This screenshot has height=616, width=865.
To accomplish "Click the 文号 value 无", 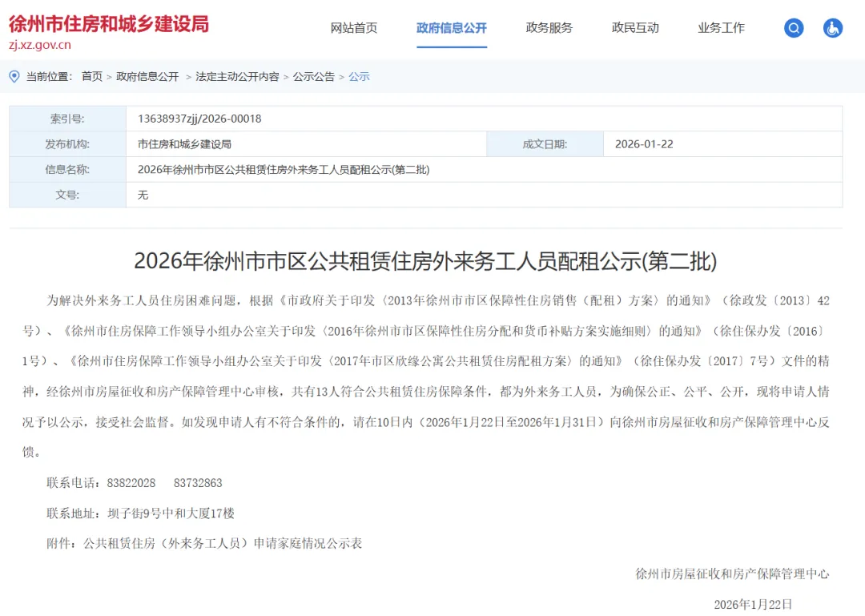I will (143, 195).
